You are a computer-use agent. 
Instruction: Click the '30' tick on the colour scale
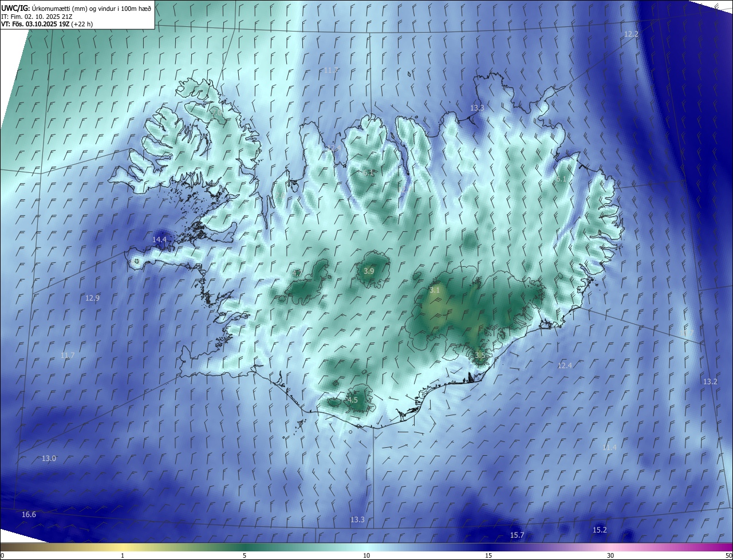point(610,555)
